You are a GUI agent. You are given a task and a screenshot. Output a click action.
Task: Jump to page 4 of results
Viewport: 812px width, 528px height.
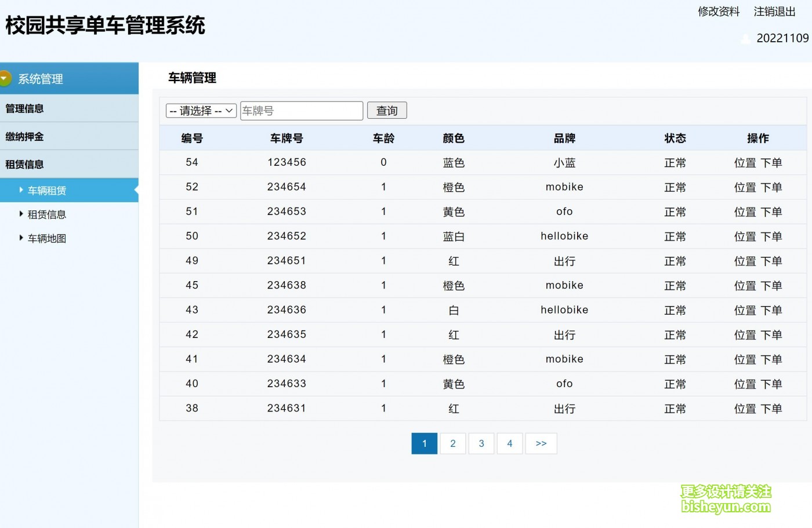click(510, 443)
